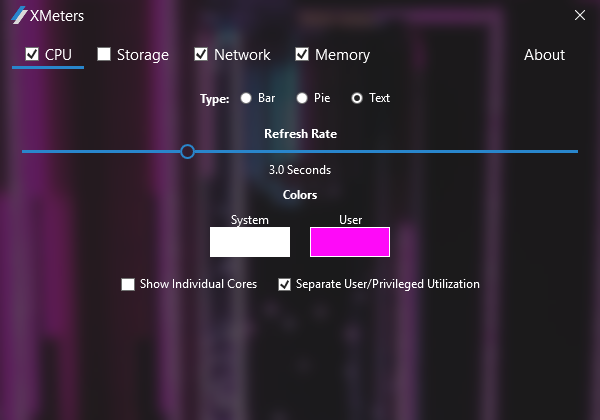This screenshot has height=420, width=600.
Task: Choose the Pie display type
Action: tap(302, 98)
